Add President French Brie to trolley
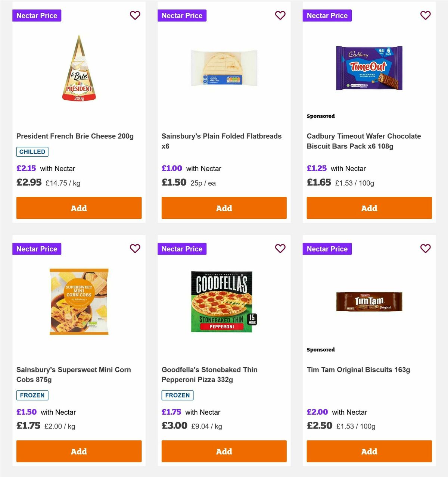 [79, 208]
